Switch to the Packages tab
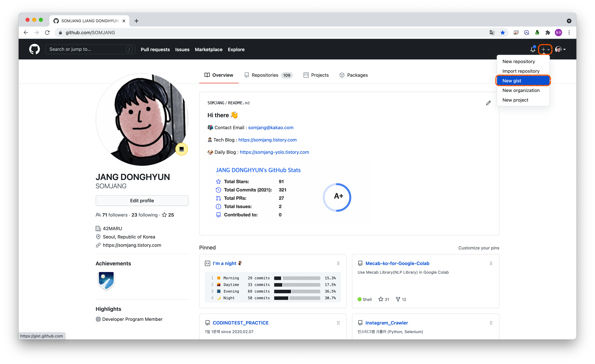 coord(353,75)
